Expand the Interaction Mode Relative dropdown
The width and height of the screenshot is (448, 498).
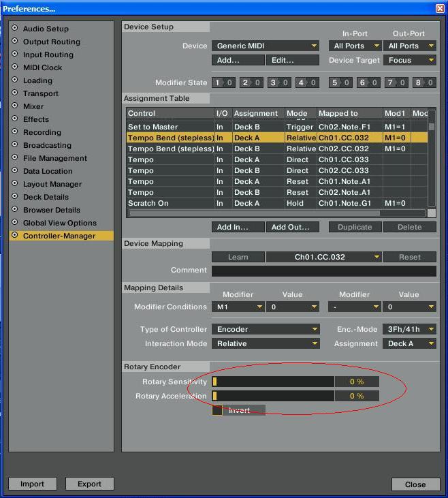(x=266, y=343)
